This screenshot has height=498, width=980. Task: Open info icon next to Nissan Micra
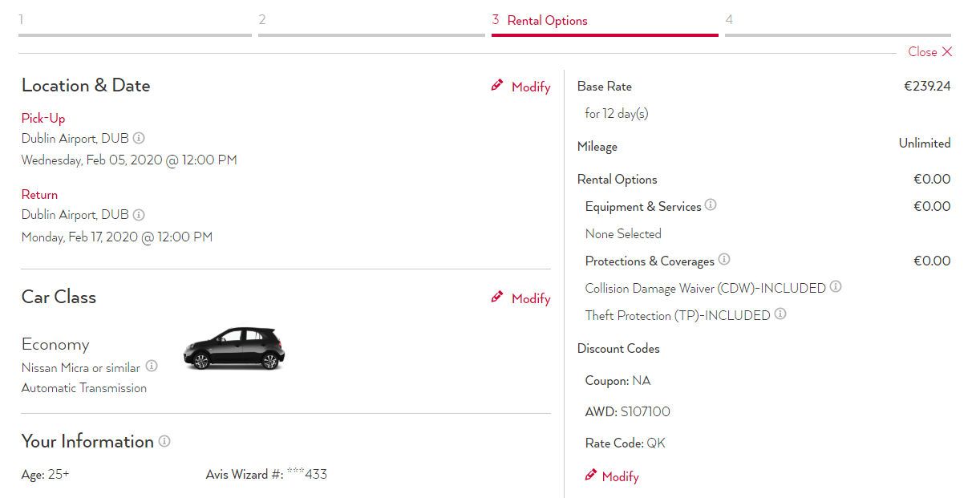tap(152, 366)
